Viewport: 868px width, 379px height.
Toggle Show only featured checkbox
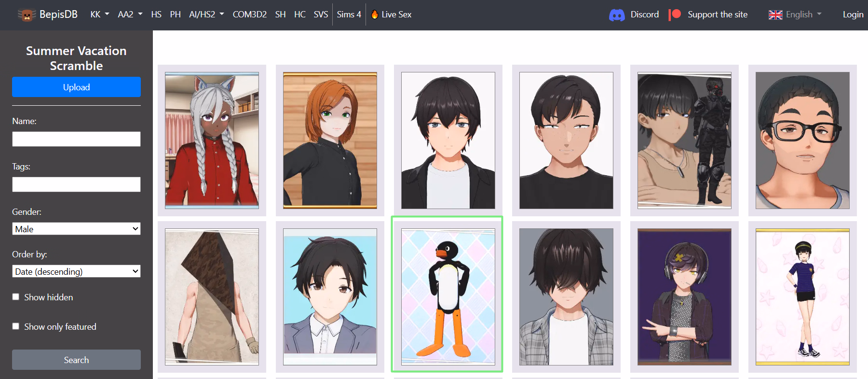[16, 326]
